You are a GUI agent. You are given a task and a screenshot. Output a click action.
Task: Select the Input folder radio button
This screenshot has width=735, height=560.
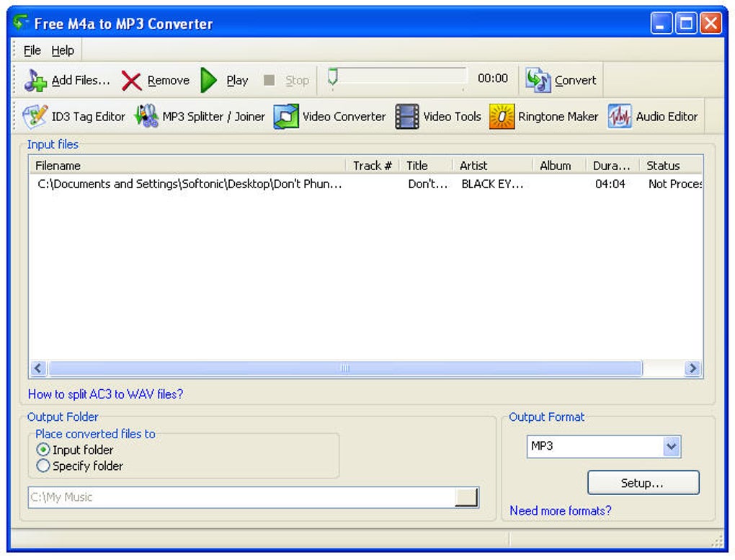[45, 450]
